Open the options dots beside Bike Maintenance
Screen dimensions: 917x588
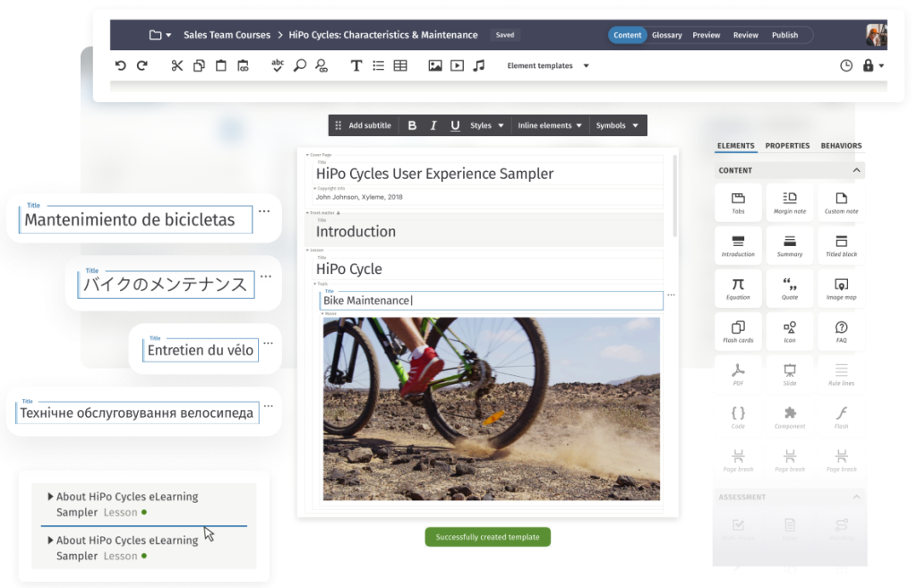671,295
